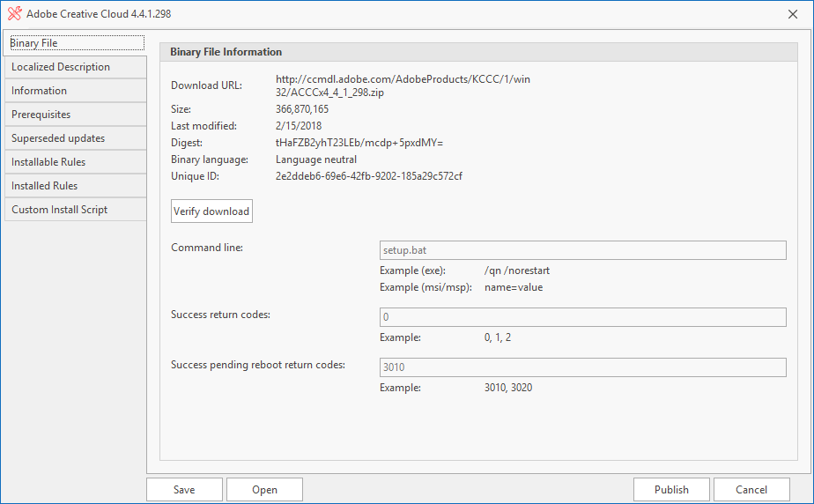Publish the update package
Viewport: 814px width, 504px height.
[x=671, y=490]
